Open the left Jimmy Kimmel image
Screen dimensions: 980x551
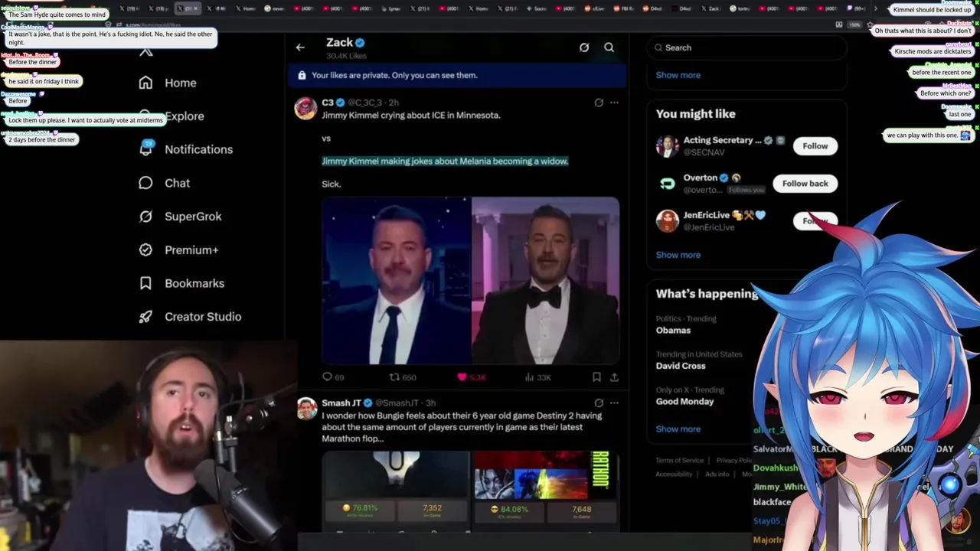pos(395,281)
